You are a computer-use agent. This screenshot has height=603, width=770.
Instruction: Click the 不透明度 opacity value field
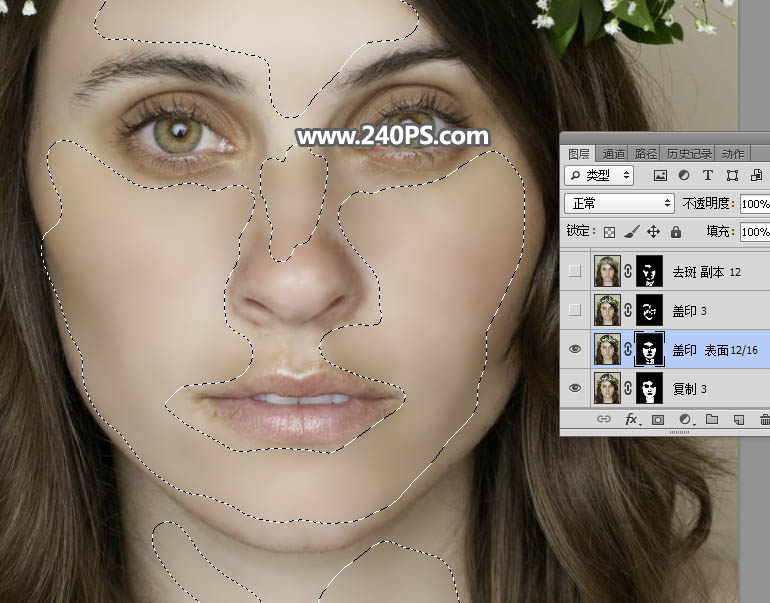pyautogui.click(x=754, y=203)
